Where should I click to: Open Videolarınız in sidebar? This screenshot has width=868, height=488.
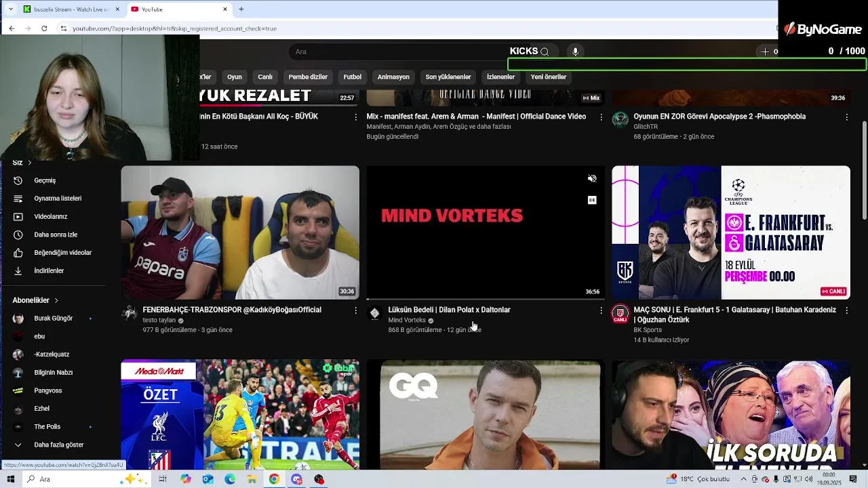point(50,216)
